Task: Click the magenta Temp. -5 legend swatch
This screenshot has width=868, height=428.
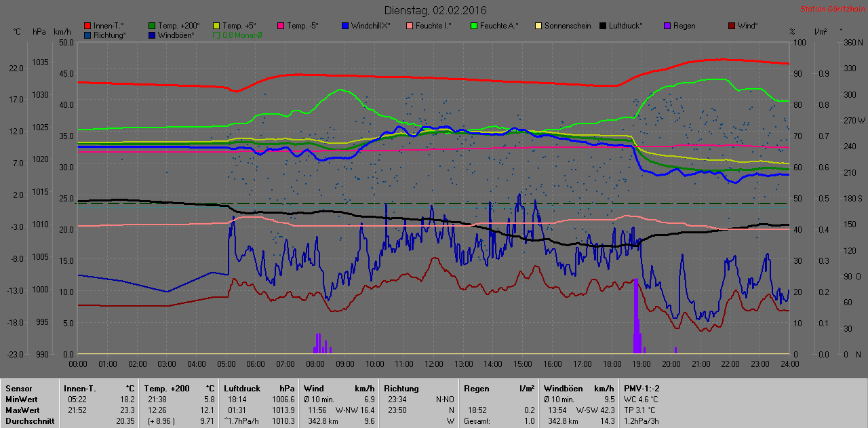Action: pyautogui.click(x=281, y=26)
